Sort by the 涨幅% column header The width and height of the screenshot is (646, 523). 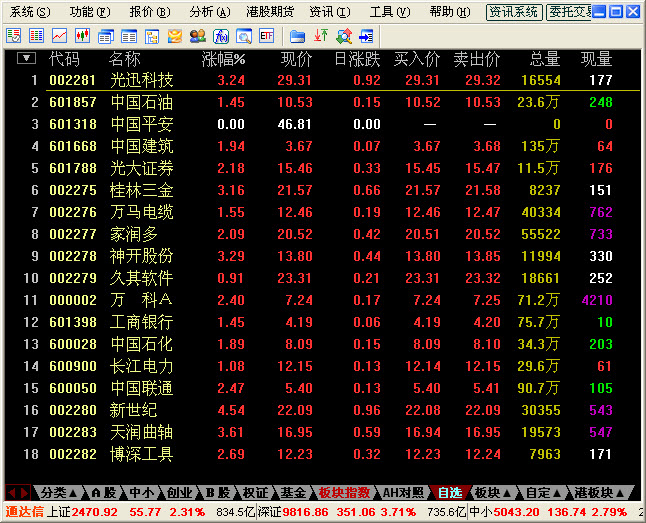coord(224,59)
